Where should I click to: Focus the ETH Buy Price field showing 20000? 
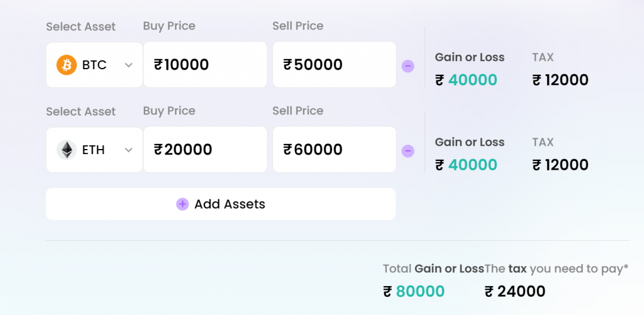coord(206,150)
